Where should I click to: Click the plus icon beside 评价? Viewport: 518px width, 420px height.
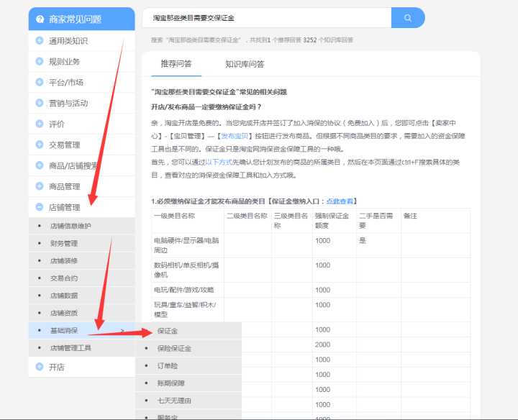40,124
